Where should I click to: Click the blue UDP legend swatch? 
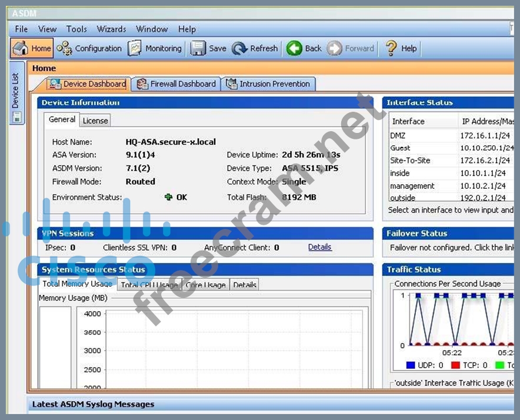[411, 365]
